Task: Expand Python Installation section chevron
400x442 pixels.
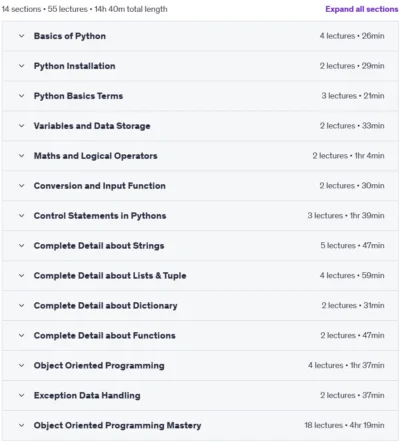Action: 21,66
